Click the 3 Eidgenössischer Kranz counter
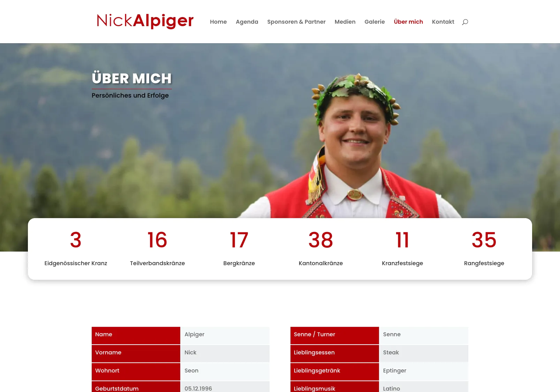This screenshot has height=392, width=560. coord(76,248)
